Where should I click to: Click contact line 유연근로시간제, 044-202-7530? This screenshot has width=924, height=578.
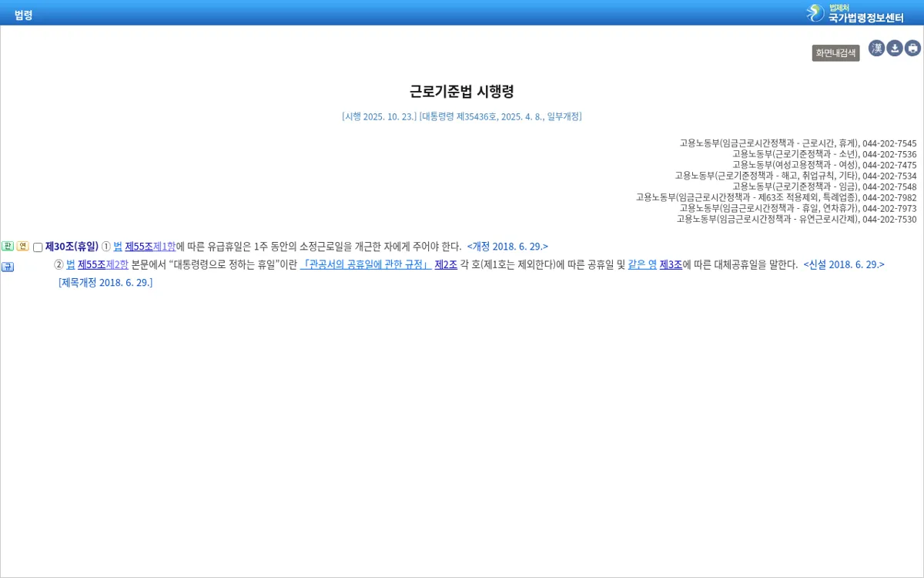pyautogui.click(x=796, y=219)
